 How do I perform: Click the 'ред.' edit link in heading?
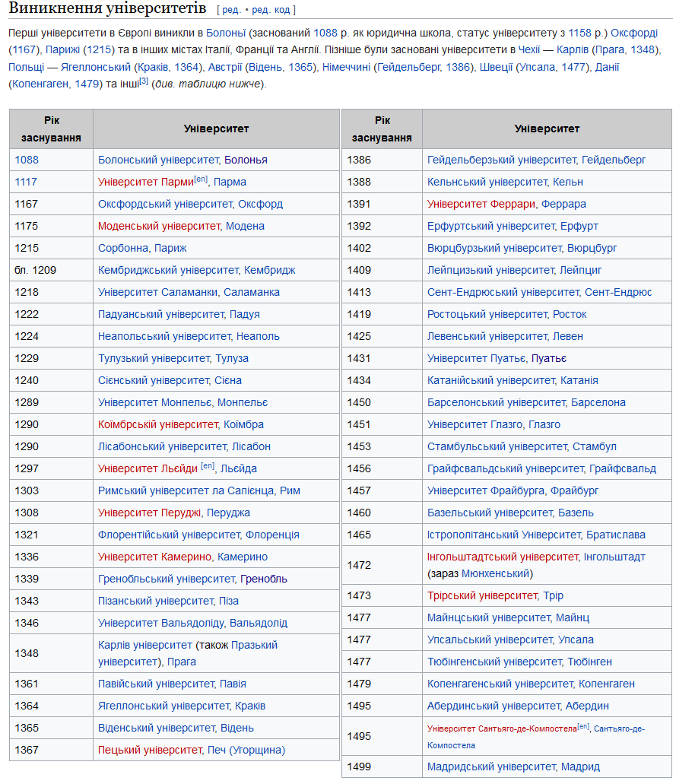[x=231, y=10]
